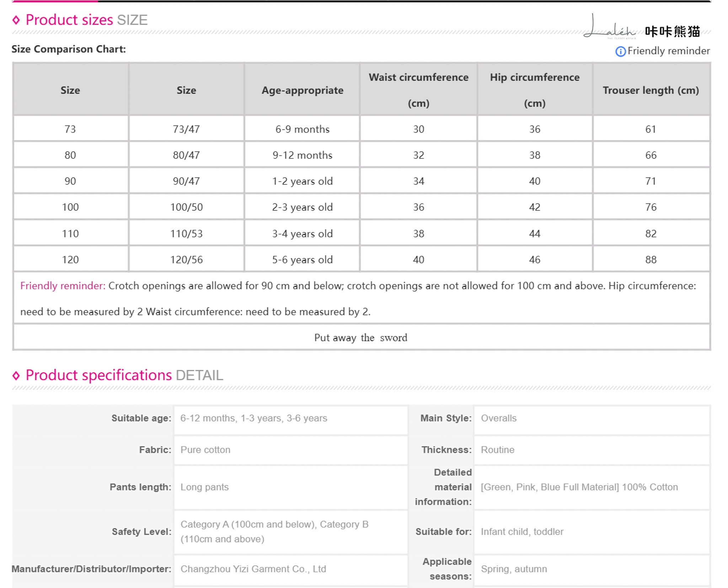
Task: Select the Pure cotton fabric value
Action: 205,450
